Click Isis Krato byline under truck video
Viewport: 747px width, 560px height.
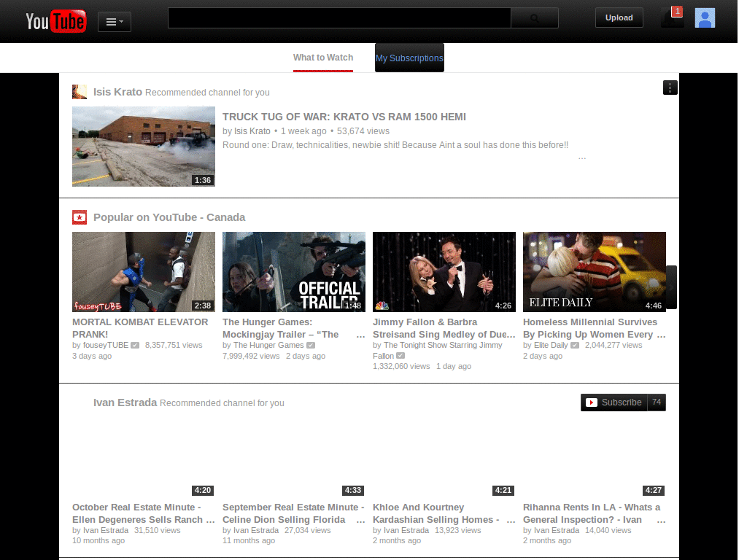(x=252, y=131)
